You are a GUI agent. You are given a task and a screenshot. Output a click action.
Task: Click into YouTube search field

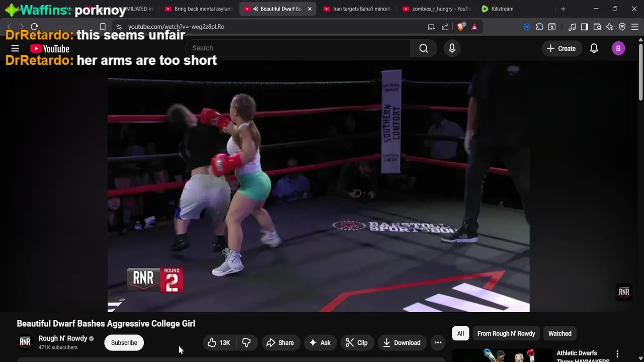pyautogui.click(x=298, y=48)
